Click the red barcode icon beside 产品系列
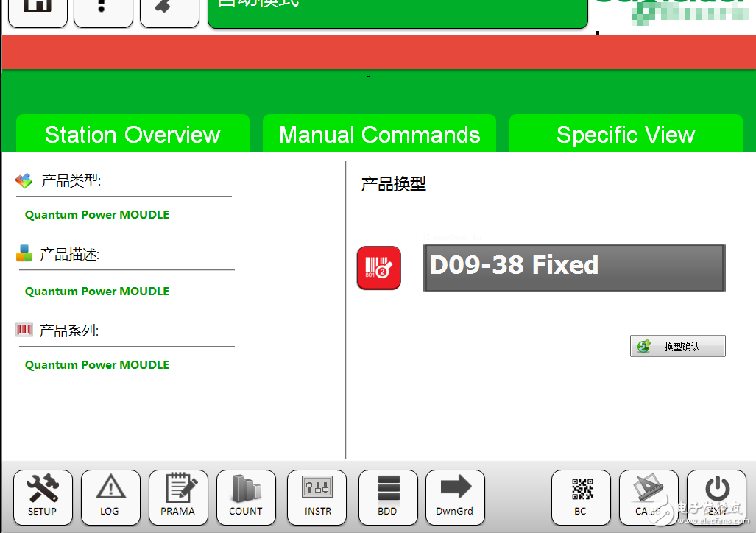The width and height of the screenshot is (756, 533). [x=24, y=330]
